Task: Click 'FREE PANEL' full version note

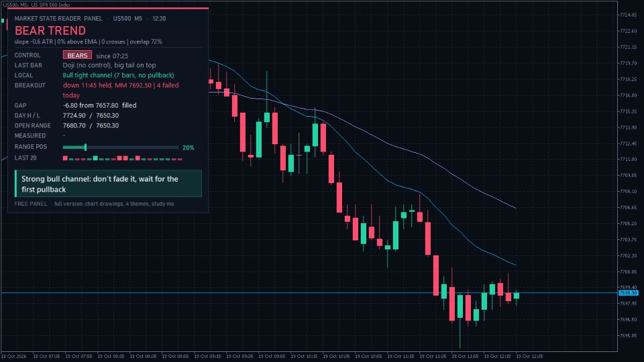Action: (x=94, y=204)
